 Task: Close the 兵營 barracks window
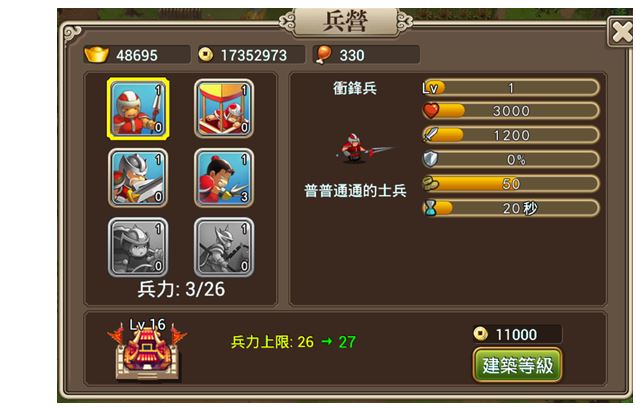tap(621, 32)
